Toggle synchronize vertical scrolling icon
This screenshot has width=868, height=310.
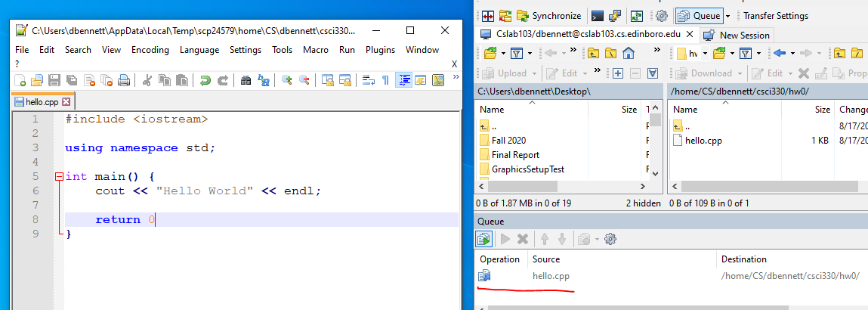tap(328, 80)
